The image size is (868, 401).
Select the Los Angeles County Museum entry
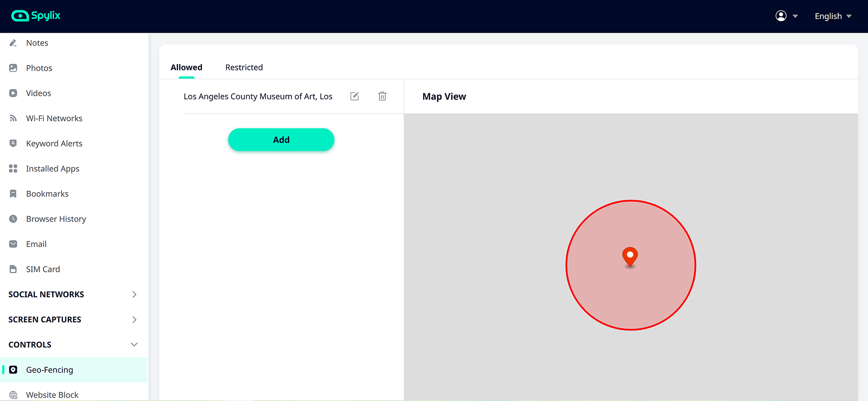[258, 97]
